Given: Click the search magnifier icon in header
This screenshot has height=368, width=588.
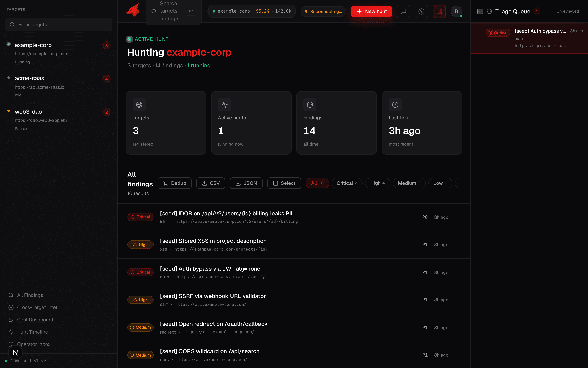Looking at the screenshot, I should coord(154,11).
